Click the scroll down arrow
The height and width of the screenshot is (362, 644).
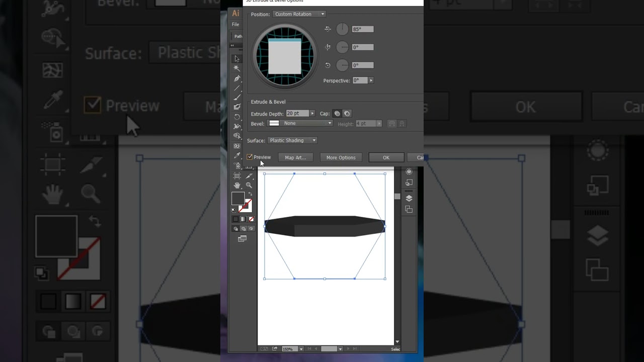point(397,342)
